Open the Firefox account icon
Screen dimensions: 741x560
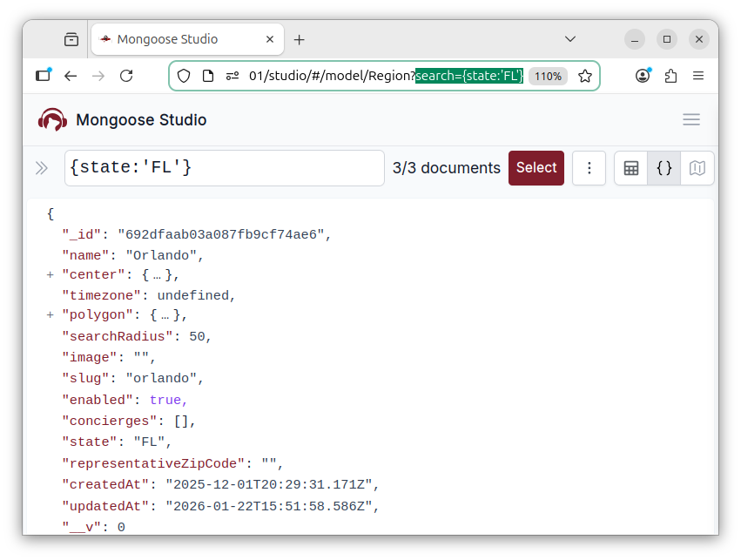[643, 76]
